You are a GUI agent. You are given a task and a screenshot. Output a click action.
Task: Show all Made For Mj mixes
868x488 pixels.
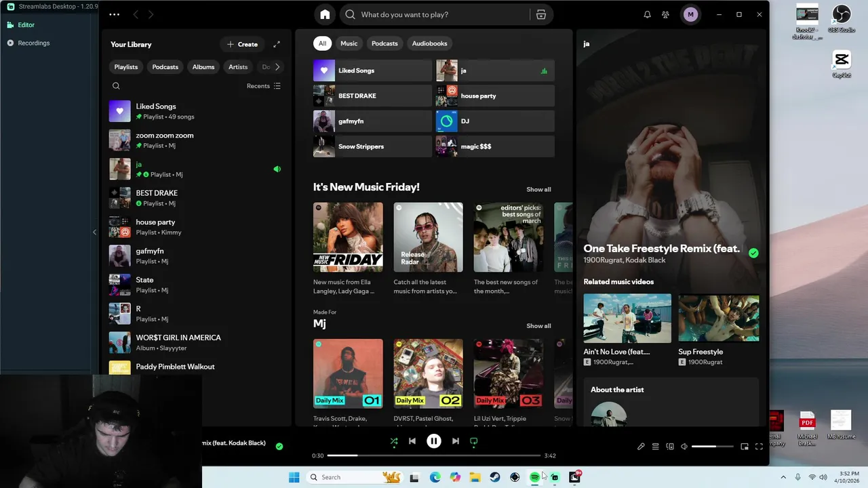point(538,326)
